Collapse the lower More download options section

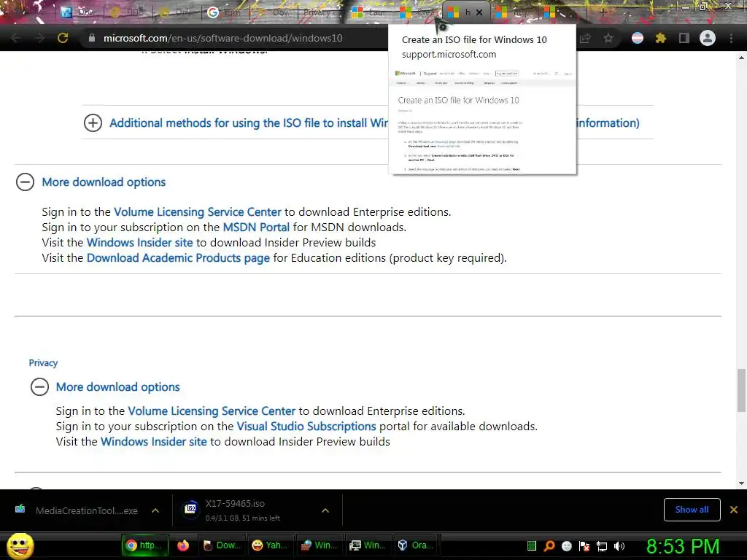[x=39, y=386]
